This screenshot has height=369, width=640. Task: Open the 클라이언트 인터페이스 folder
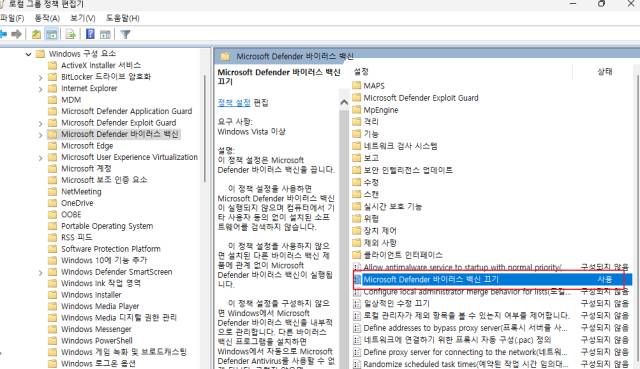click(x=403, y=255)
